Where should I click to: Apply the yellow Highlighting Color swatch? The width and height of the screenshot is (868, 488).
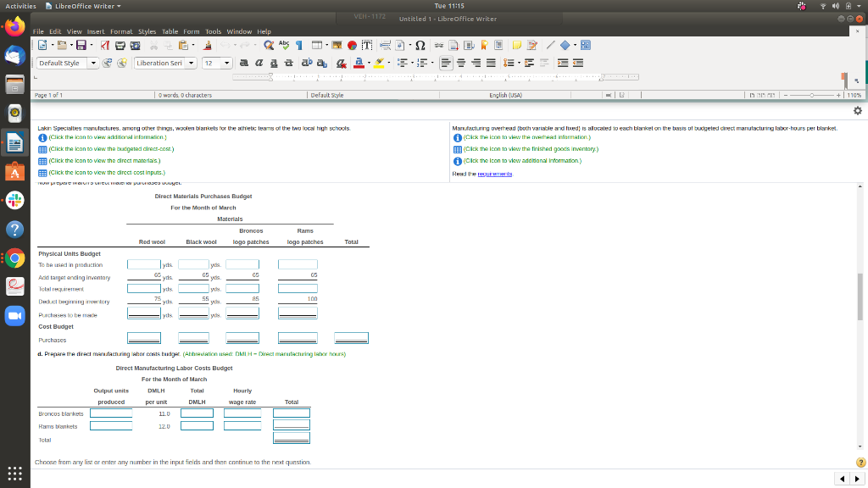(379, 63)
